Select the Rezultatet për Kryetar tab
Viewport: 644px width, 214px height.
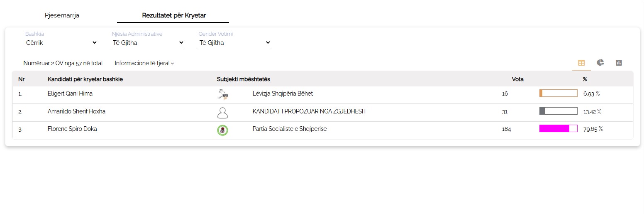[174, 15]
